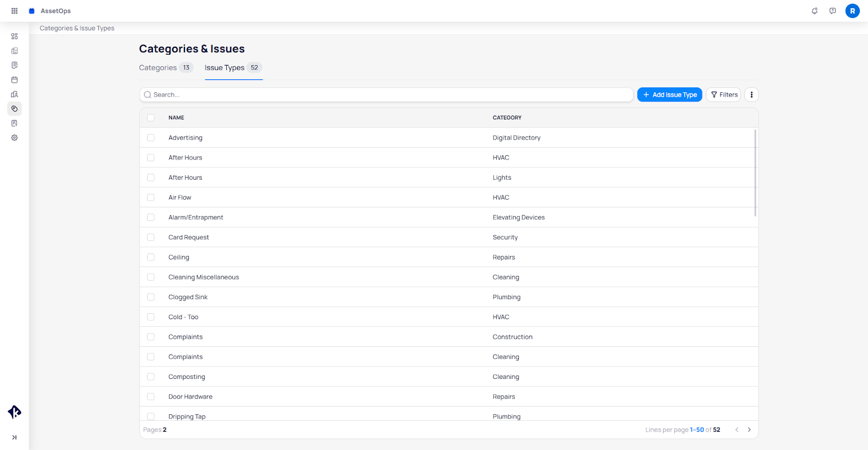Click the Add Issue Type button
The width and height of the screenshot is (868, 450).
coord(669,94)
